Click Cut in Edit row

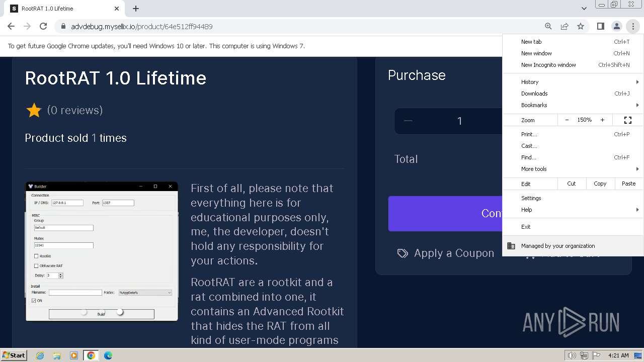(x=572, y=184)
